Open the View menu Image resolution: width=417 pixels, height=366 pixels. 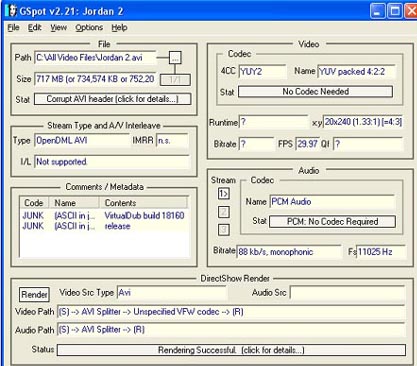point(58,28)
